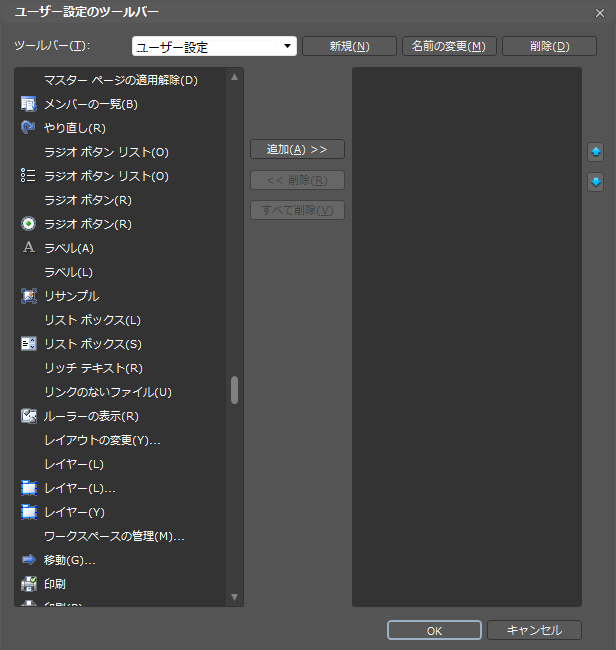Select the リスト ボックス(L) entry
This screenshot has width=616, height=650.
[121, 320]
